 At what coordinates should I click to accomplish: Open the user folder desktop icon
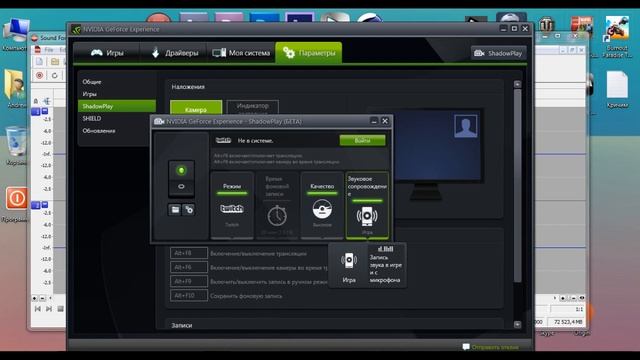click(x=15, y=84)
